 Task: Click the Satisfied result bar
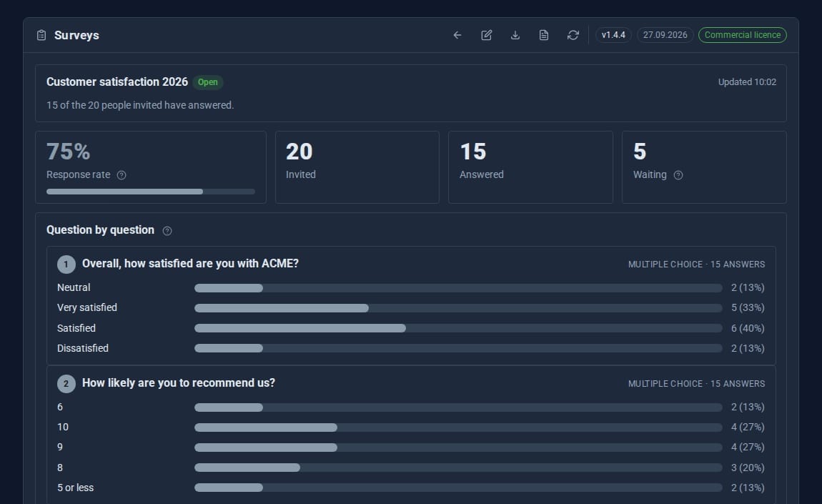point(458,328)
